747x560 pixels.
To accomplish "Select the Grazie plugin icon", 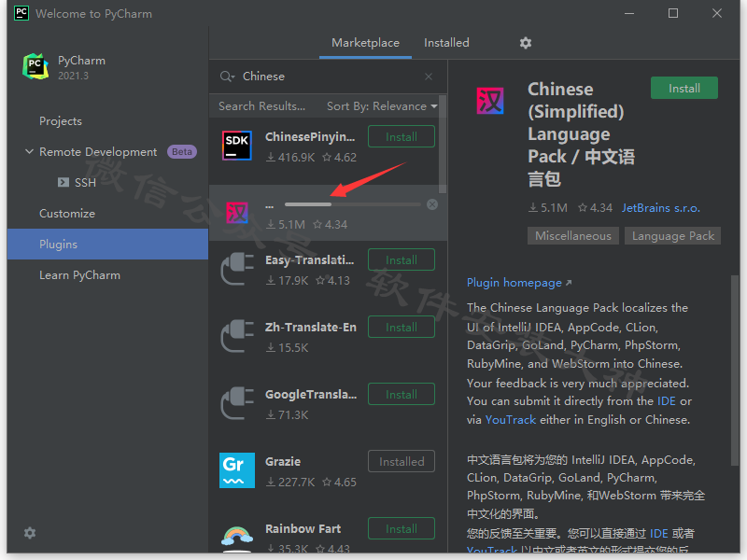I will click(237, 470).
